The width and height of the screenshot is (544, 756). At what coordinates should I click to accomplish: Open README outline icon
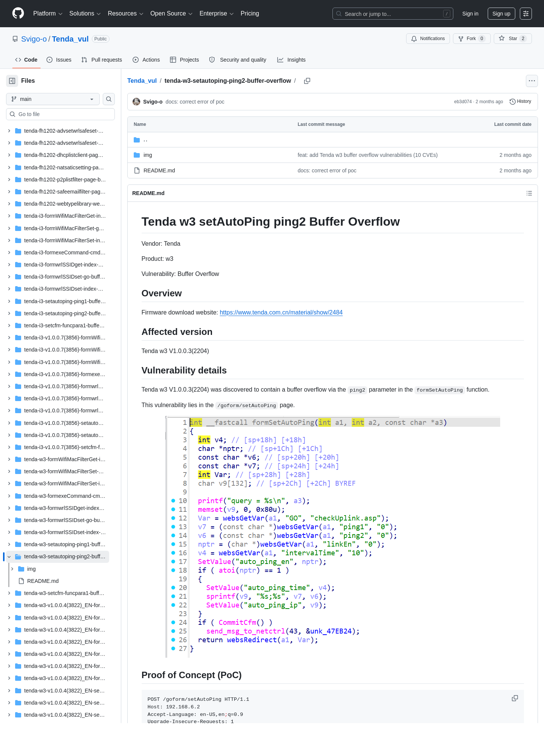529,193
